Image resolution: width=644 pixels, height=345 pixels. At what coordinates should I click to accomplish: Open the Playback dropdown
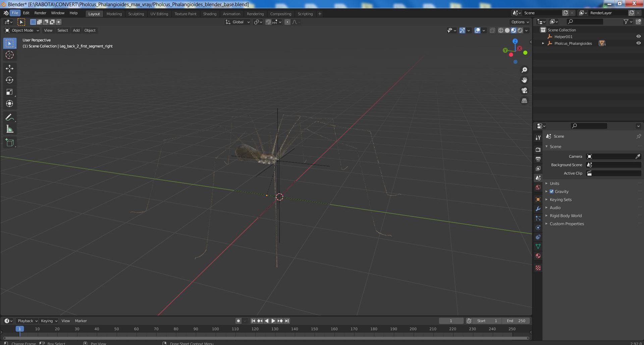coord(27,321)
